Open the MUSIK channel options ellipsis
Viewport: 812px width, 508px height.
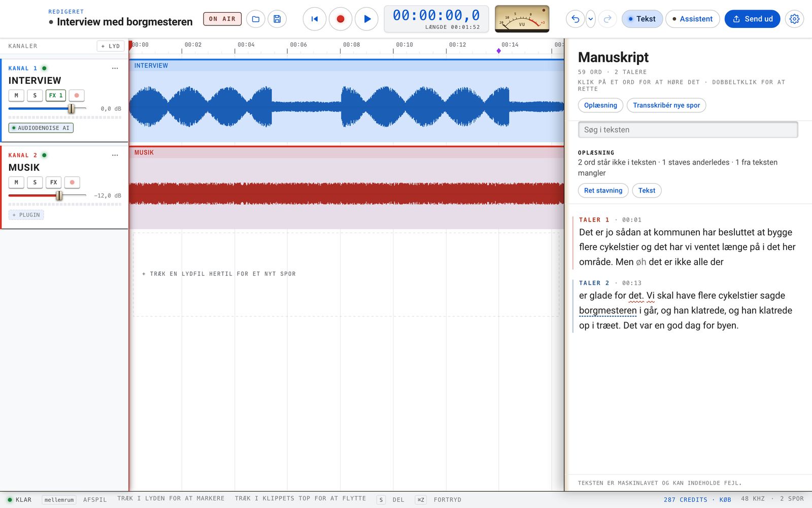[x=115, y=155]
